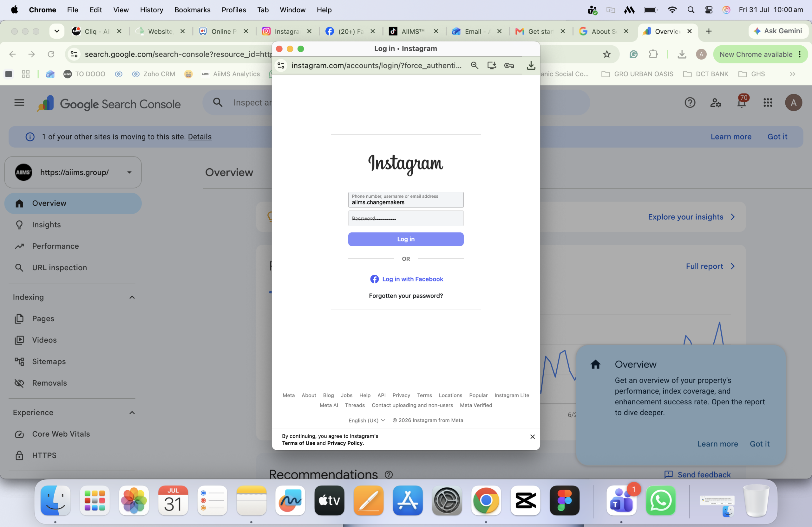Screen dimensions: 812x527
Task: Collapse the Experience section
Action: [x=132, y=413]
